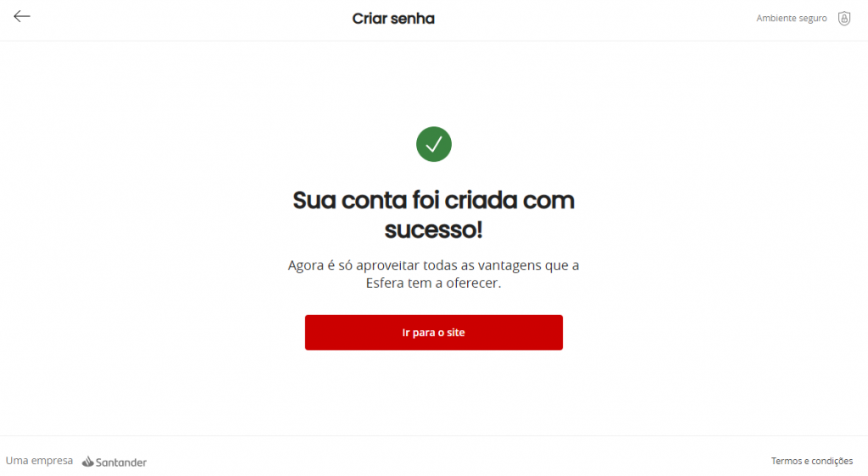Image resolution: width=868 pixels, height=476 pixels.
Task: Open Termos e condições link
Action: 811,461
